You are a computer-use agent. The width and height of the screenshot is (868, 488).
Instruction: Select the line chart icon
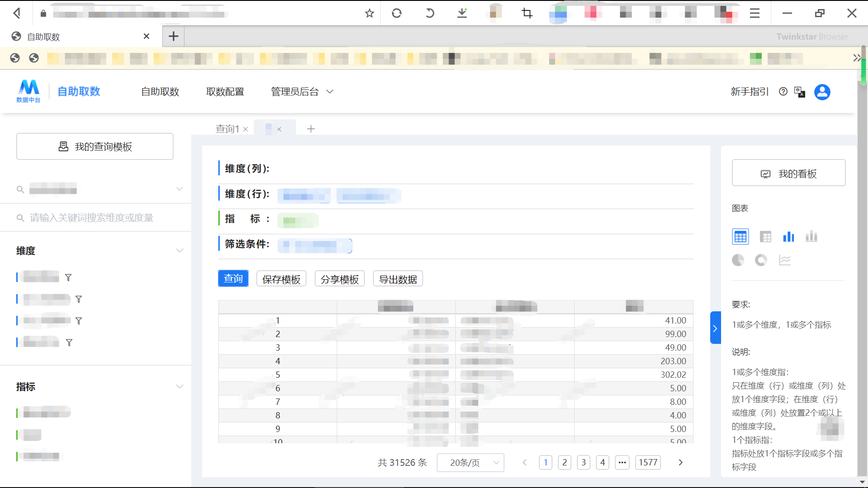tap(785, 260)
